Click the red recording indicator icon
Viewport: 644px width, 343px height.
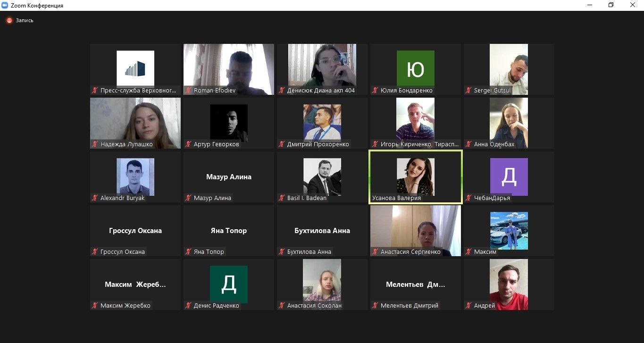point(9,20)
